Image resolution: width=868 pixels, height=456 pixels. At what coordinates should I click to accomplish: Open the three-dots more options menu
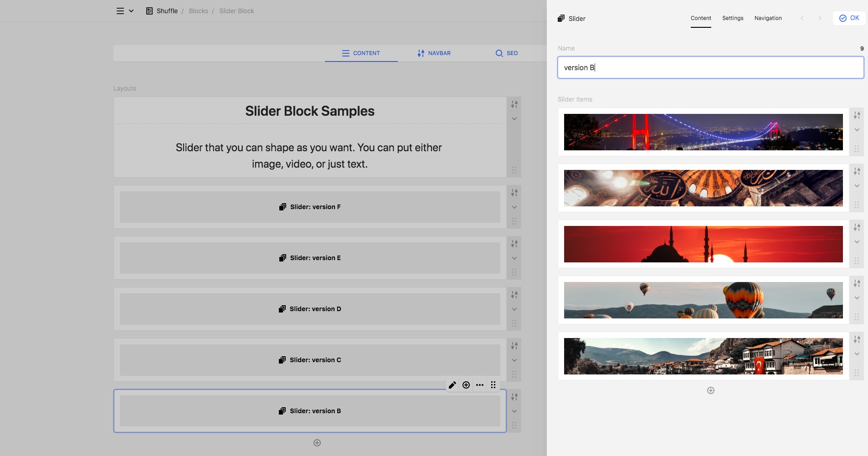pos(480,385)
